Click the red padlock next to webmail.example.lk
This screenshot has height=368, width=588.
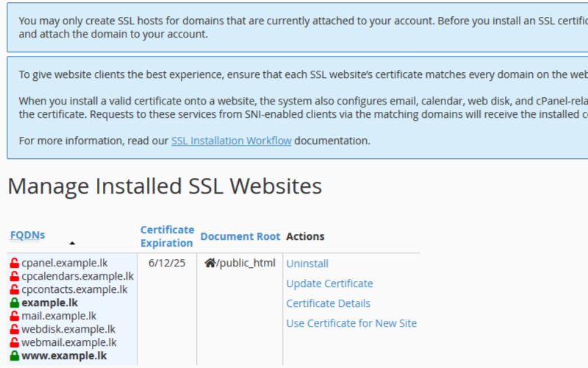point(14,342)
